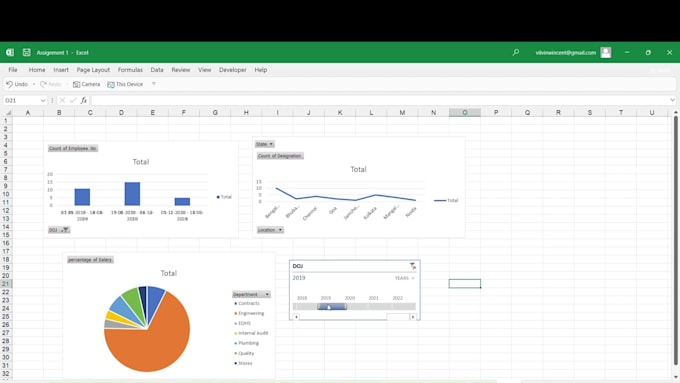Click the Redo button
Image resolution: width=680 pixels, height=383 pixels.
click(x=51, y=84)
